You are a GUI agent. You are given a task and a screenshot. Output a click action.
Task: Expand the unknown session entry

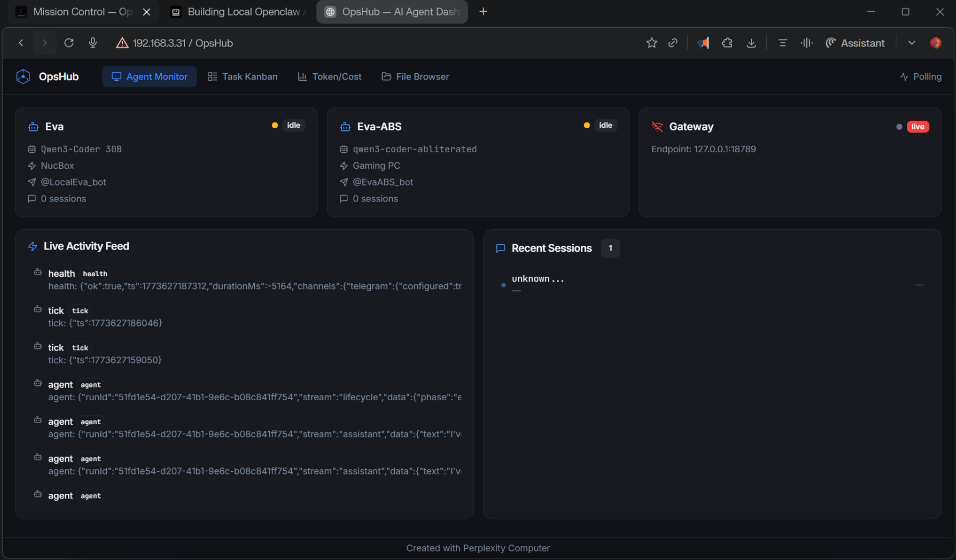(x=538, y=279)
